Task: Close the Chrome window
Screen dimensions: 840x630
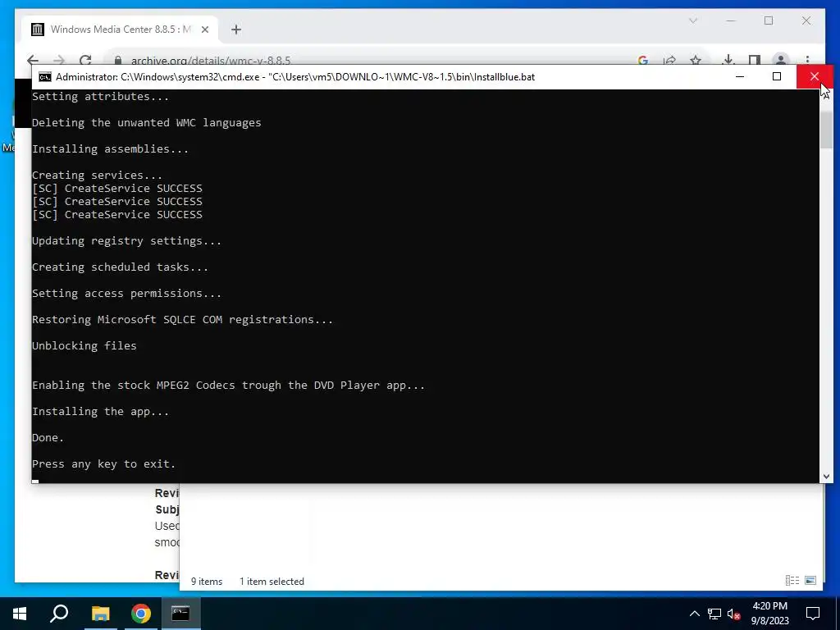Action: click(806, 21)
